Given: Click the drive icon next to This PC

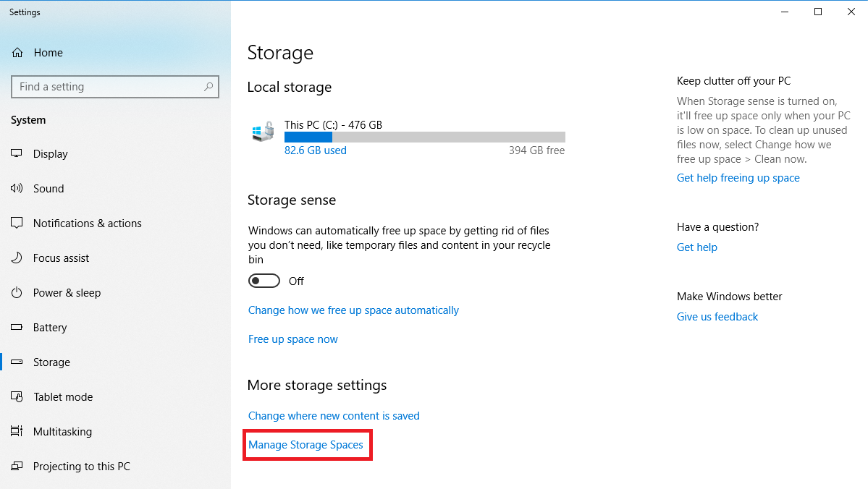Looking at the screenshot, I should [x=262, y=131].
